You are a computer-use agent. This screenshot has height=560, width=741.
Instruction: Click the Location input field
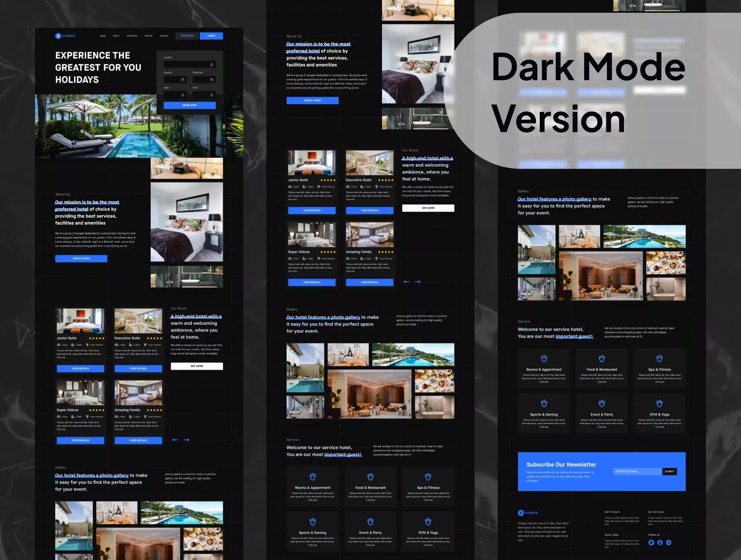pyautogui.click(x=189, y=64)
